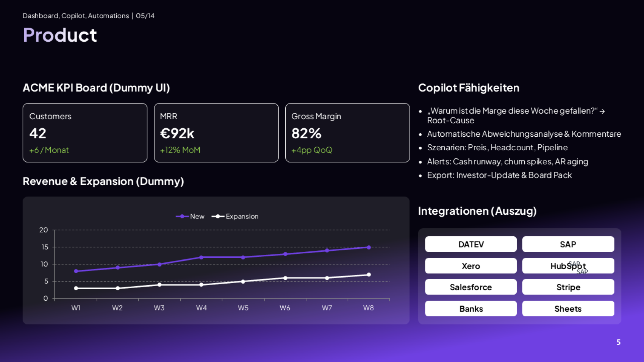The width and height of the screenshot is (644, 362).
Task: Click the Copilot Fähigkeiten heading
Action: (x=469, y=88)
